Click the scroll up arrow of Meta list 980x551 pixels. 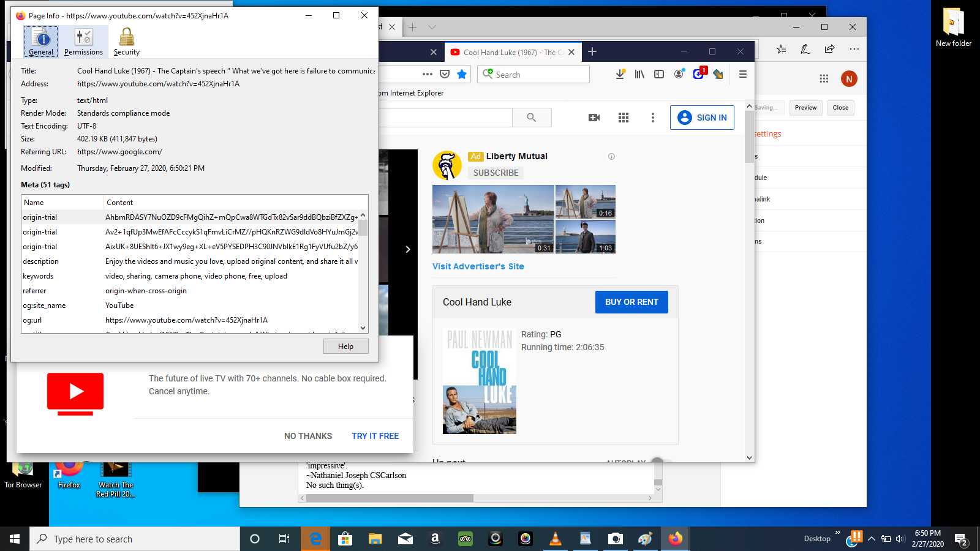[363, 215]
